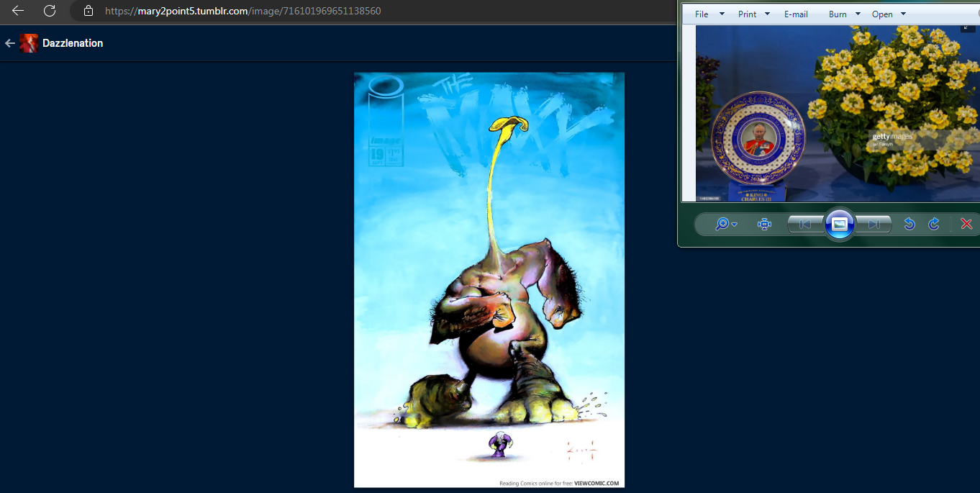The height and width of the screenshot is (493, 980).
Task: Expand the Burn menu dropdown arrow
Action: pyautogui.click(x=858, y=14)
